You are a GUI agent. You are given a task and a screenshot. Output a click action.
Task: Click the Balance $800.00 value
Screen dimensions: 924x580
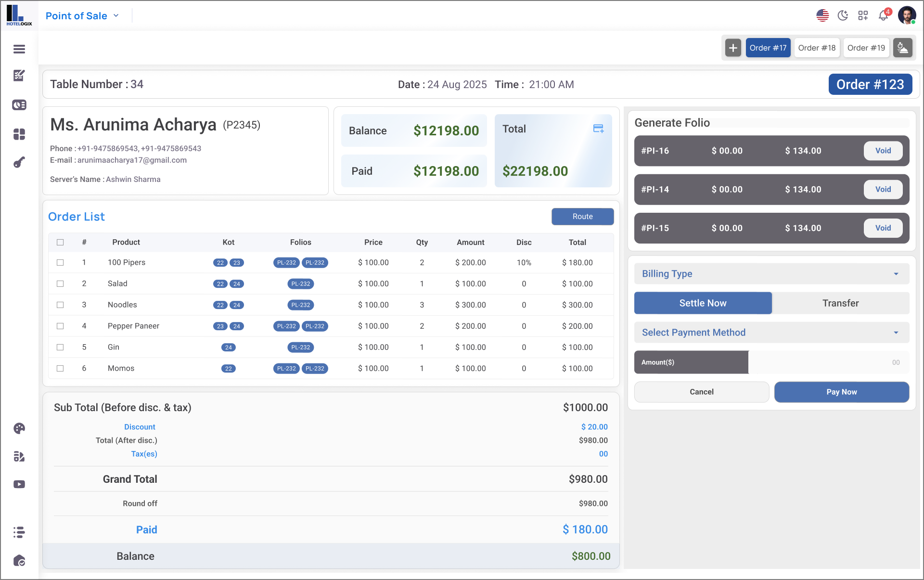pyautogui.click(x=590, y=556)
